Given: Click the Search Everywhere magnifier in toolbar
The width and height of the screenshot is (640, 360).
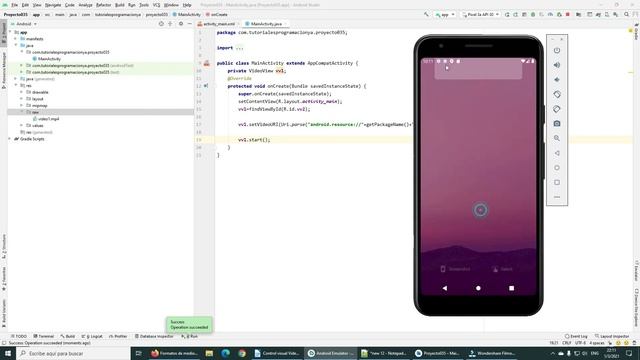Looking at the screenshot, I should coord(627,14).
